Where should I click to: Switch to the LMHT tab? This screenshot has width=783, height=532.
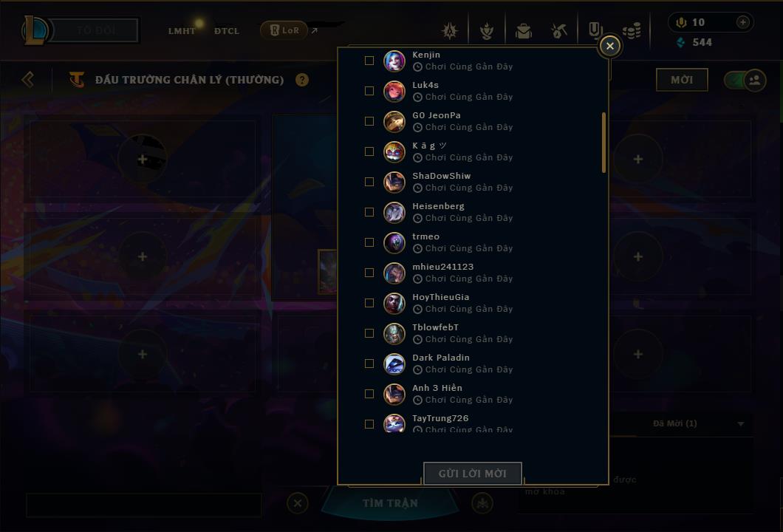click(x=182, y=31)
